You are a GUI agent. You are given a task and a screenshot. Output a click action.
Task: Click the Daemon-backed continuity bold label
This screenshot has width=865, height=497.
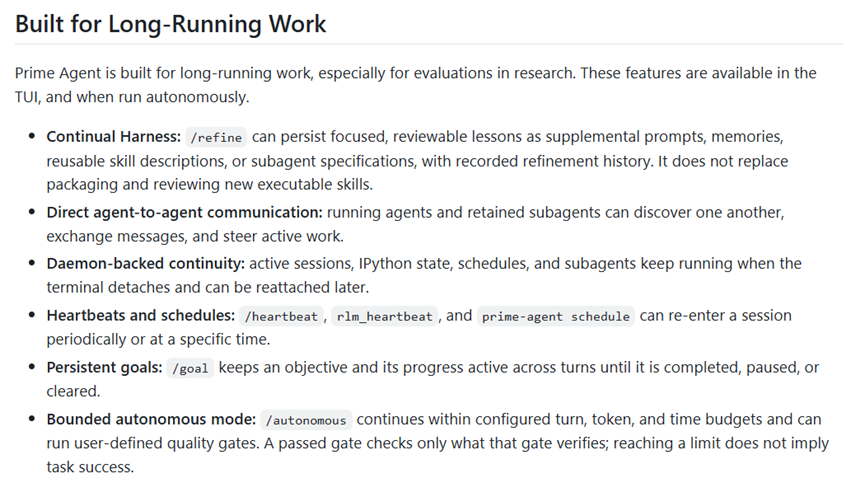click(x=146, y=264)
